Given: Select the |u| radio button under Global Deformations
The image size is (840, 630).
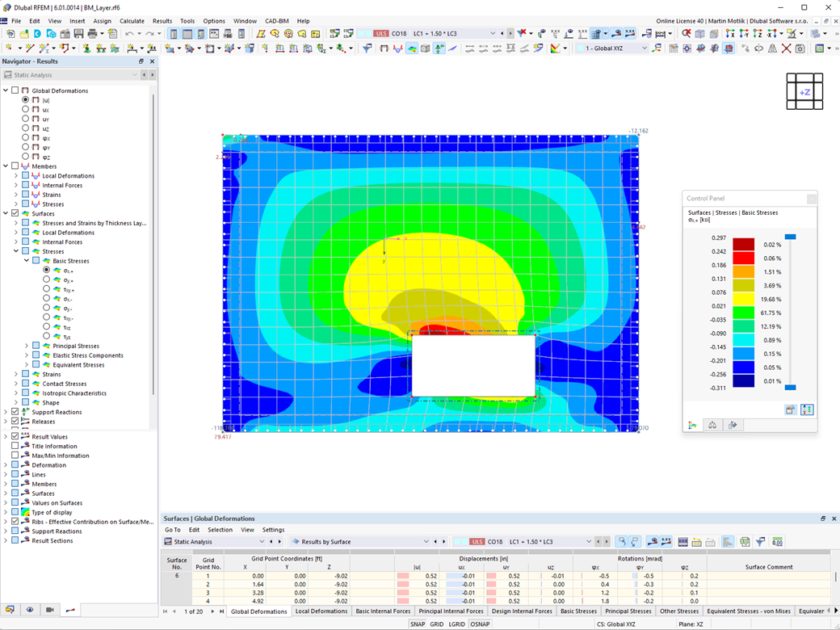Looking at the screenshot, I should coord(25,100).
